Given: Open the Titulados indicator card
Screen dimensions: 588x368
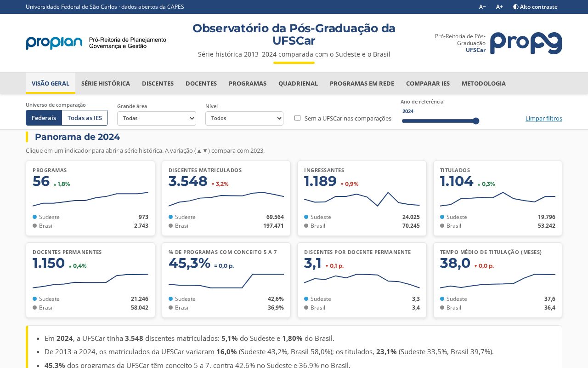Looking at the screenshot, I should [498, 198].
